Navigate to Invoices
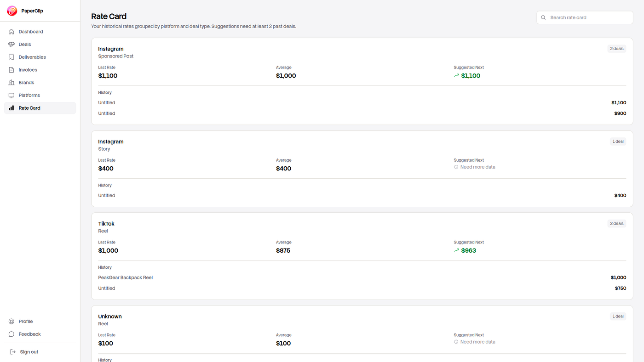 40,70
